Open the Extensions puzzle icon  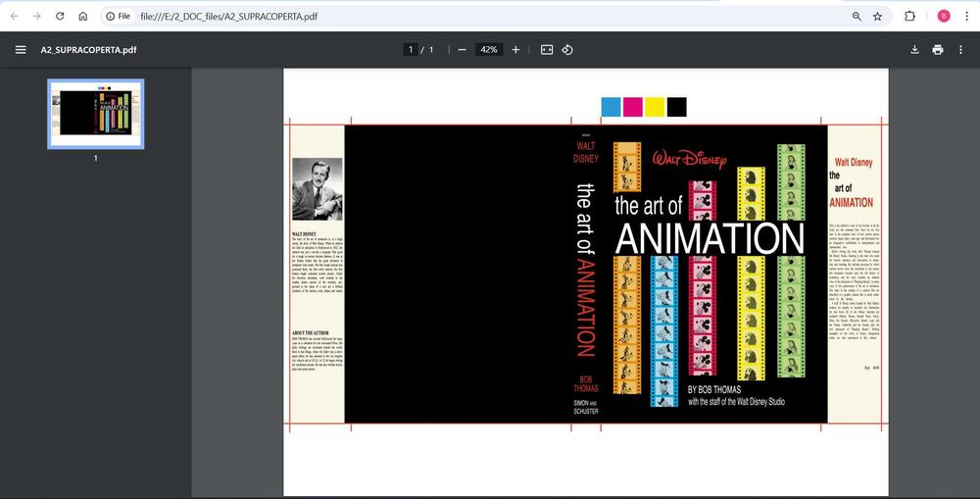[x=910, y=17]
